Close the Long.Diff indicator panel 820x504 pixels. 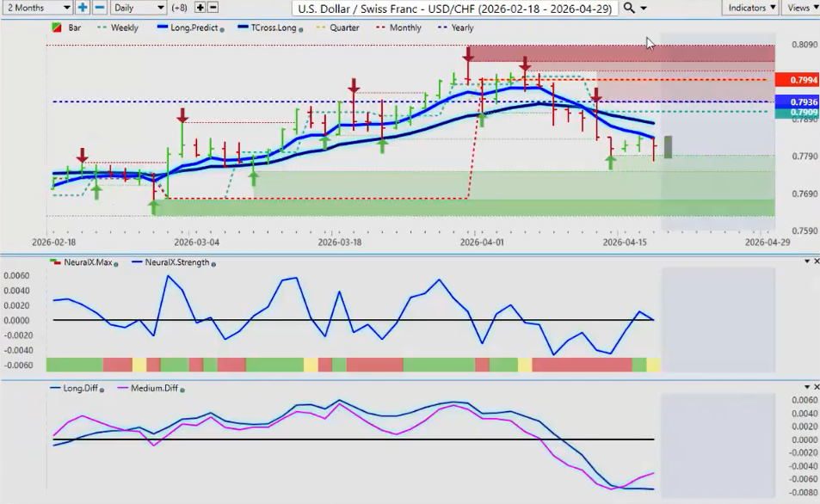(x=816, y=387)
